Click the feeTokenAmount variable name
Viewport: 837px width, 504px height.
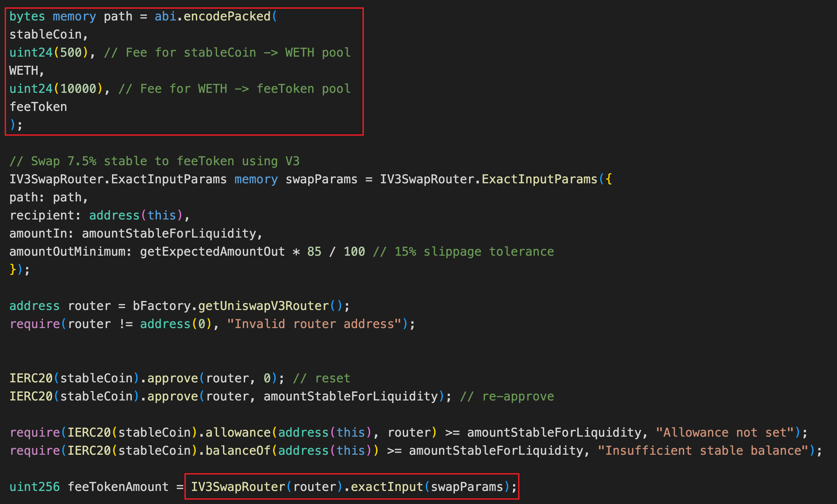(x=118, y=487)
